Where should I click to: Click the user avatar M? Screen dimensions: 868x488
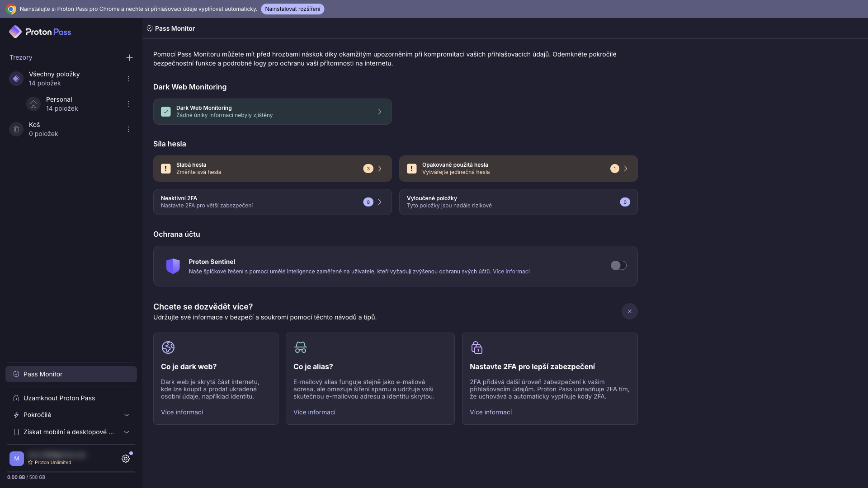(x=17, y=458)
